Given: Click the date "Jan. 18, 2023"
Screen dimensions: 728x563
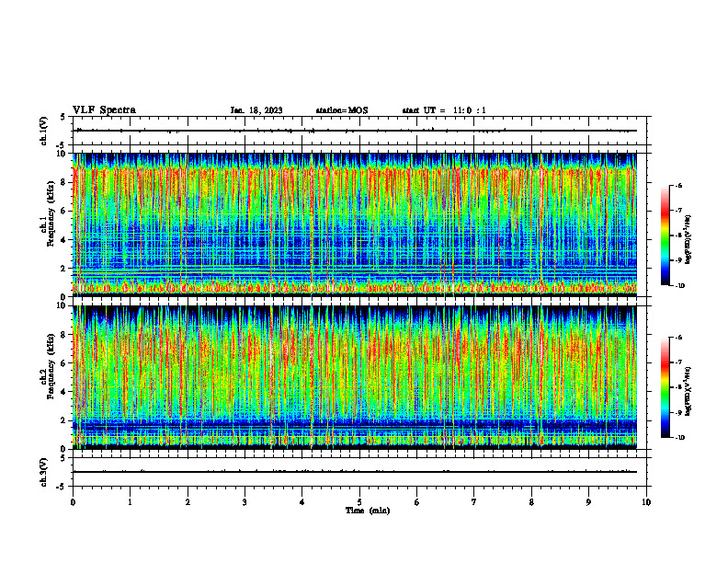Looking at the screenshot, I should [x=256, y=110].
